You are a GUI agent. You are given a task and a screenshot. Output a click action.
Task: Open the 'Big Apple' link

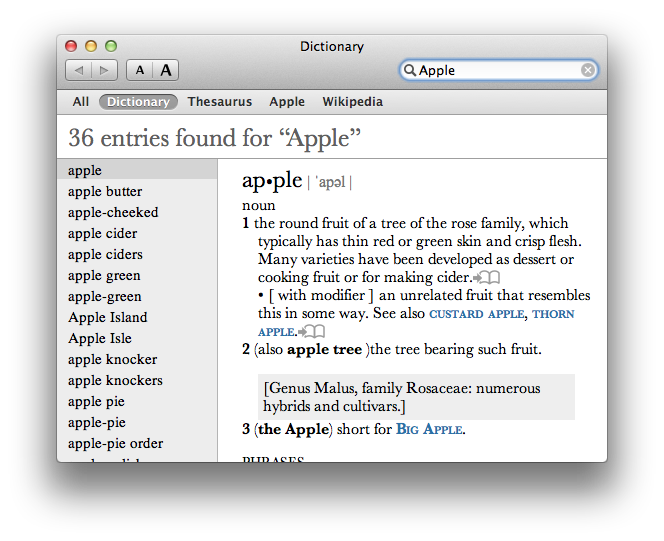coord(429,429)
